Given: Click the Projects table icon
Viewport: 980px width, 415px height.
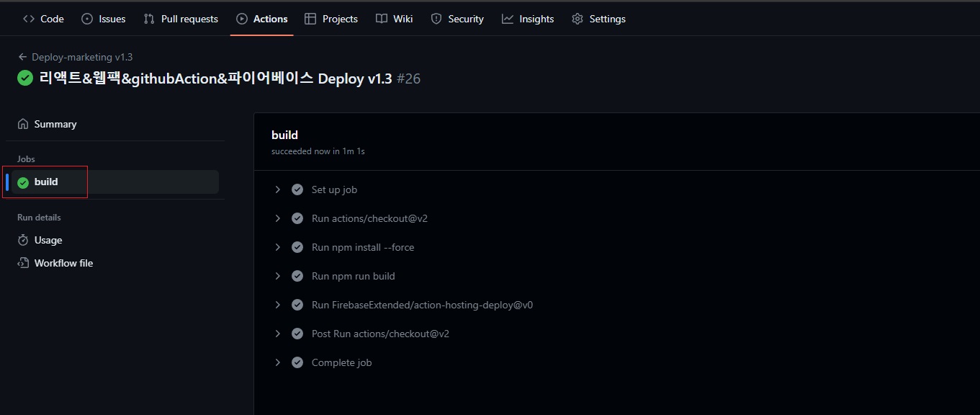Looking at the screenshot, I should point(310,19).
